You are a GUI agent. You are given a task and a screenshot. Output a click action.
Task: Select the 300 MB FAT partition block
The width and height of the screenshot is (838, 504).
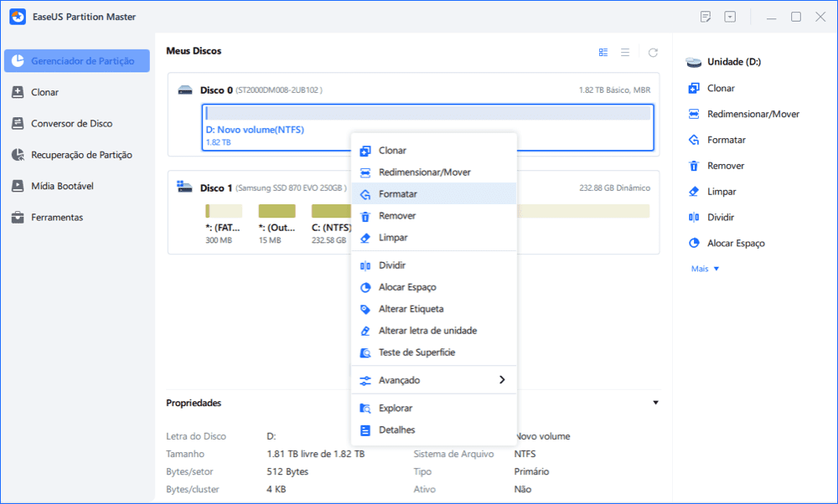point(224,224)
